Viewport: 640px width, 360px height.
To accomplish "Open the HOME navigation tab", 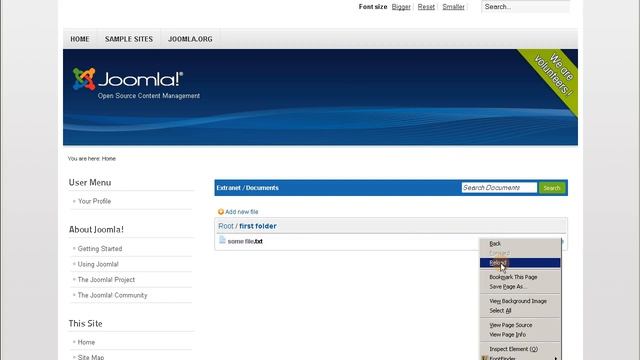I will tap(80, 39).
